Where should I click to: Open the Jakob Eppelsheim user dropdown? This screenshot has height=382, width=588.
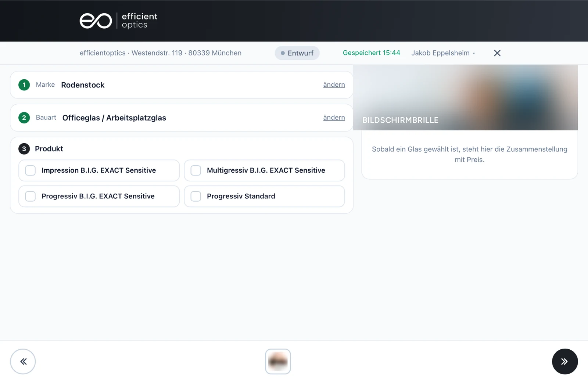point(443,53)
